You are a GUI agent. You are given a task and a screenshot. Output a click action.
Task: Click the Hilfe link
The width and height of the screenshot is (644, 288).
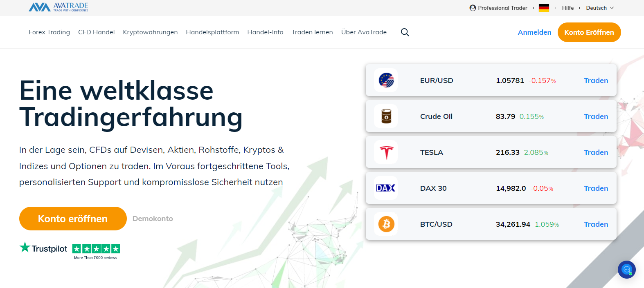point(568,8)
